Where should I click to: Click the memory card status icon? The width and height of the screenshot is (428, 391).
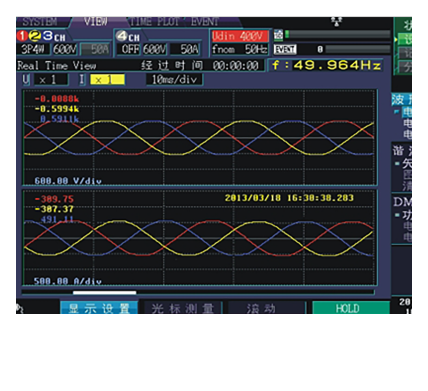pyautogui.click(x=278, y=35)
